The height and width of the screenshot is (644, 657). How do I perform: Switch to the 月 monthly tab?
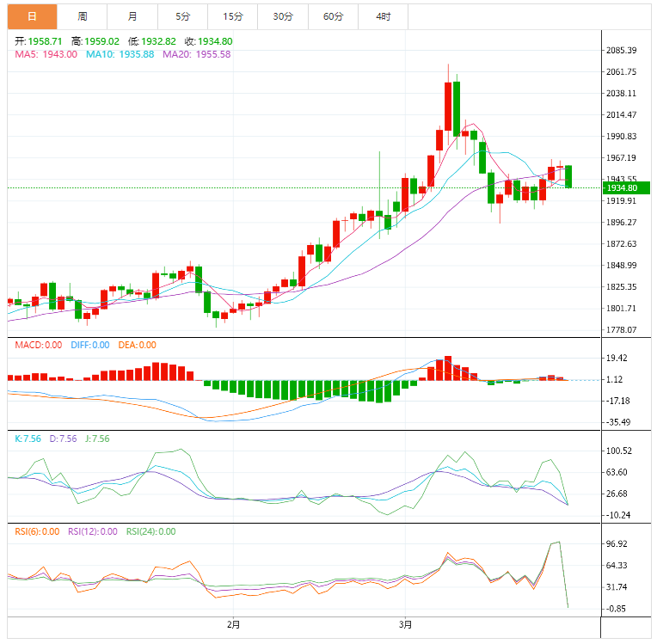[x=132, y=16]
